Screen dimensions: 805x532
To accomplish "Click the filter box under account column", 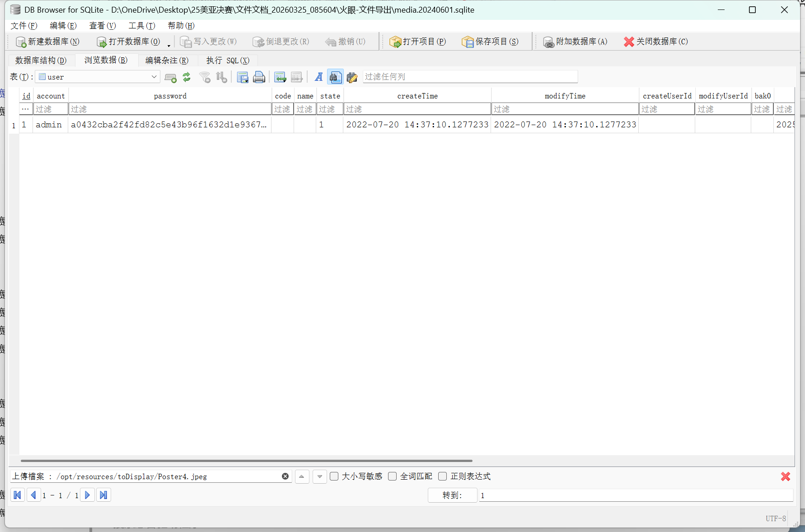I will (51, 109).
